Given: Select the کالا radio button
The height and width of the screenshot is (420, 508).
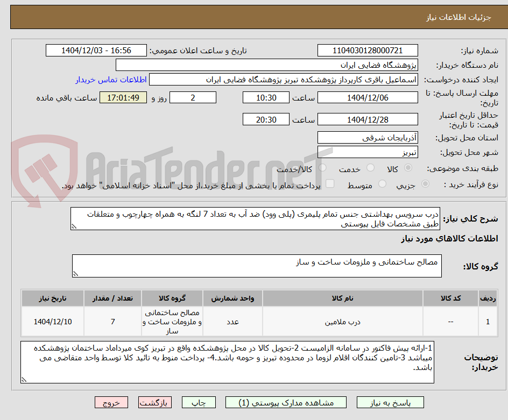Looking at the screenshot, I should (408, 168).
